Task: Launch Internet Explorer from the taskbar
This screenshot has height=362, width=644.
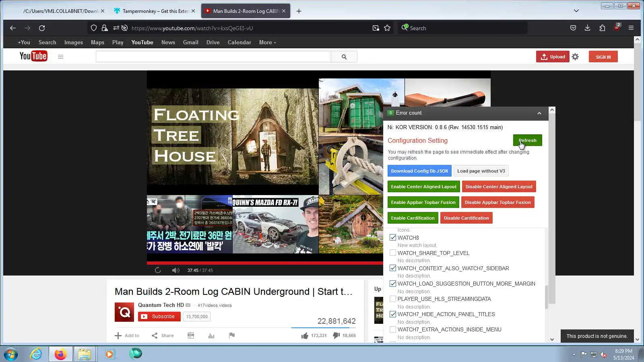Action: [36, 354]
